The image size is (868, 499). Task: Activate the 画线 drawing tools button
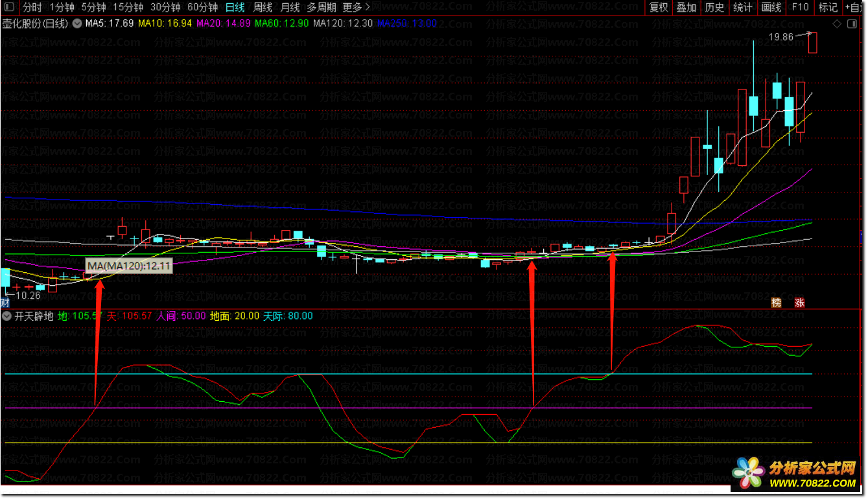(x=771, y=8)
